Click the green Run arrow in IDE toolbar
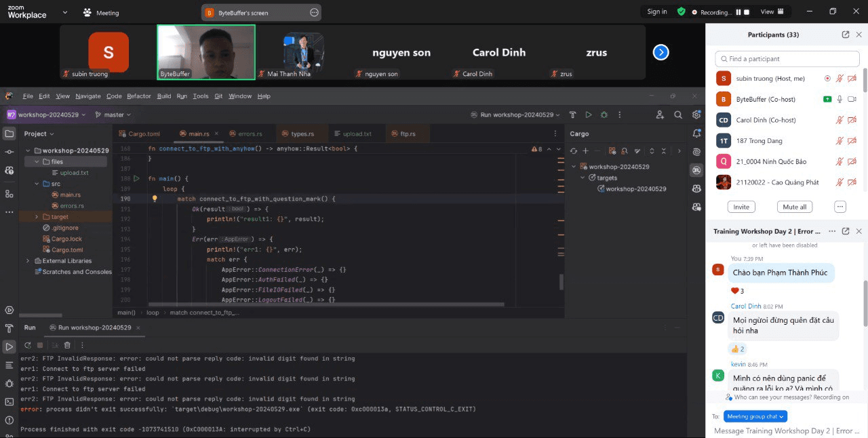 [588, 115]
